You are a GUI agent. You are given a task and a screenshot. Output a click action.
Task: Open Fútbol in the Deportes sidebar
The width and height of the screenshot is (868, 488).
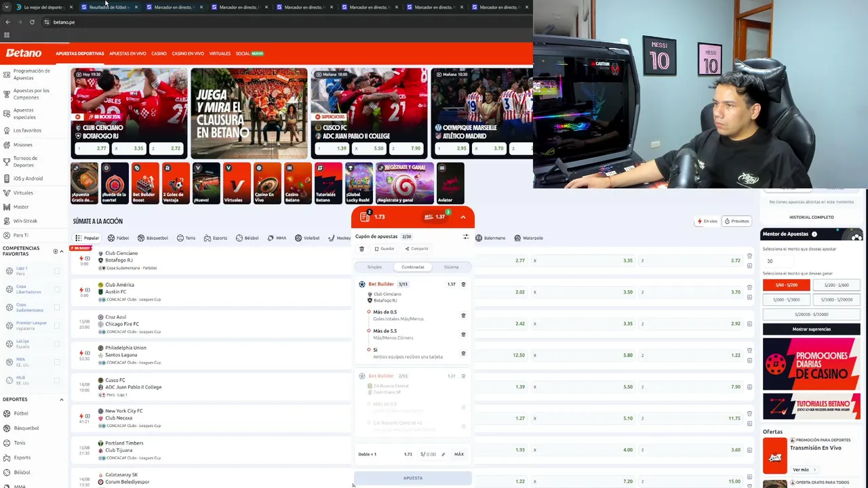pos(21,413)
